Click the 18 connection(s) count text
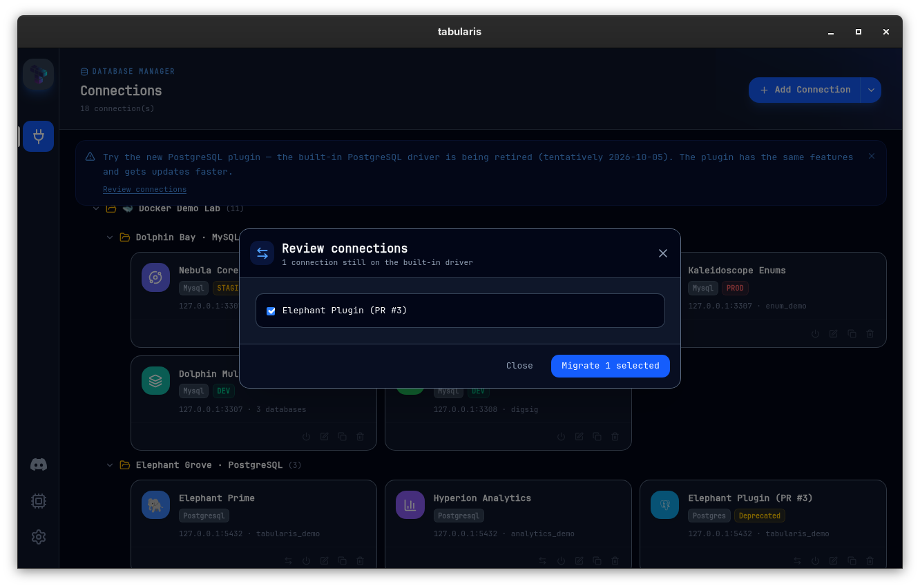920x588 pixels. click(x=117, y=109)
